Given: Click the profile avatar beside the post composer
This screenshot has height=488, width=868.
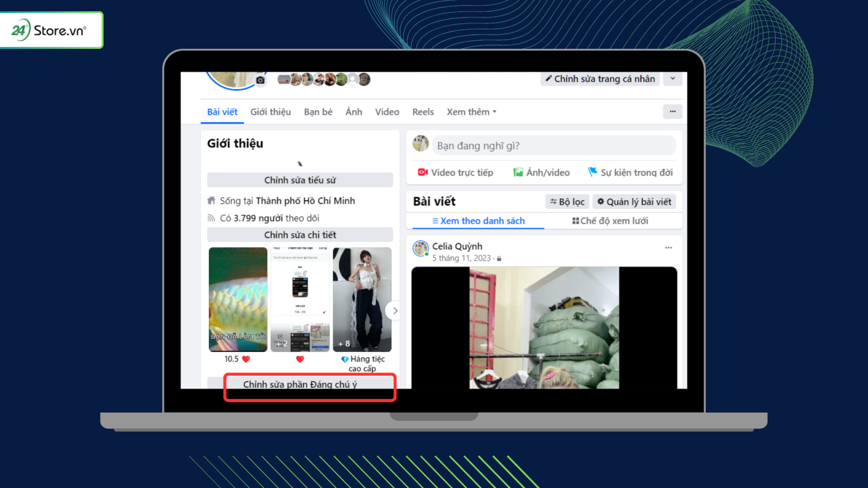Looking at the screenshot, I should 421,144.
